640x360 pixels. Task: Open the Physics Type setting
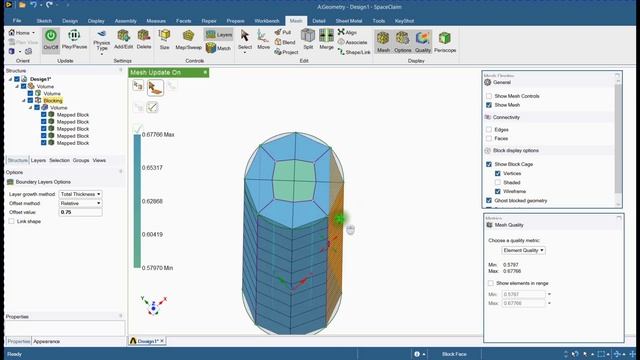101,42
